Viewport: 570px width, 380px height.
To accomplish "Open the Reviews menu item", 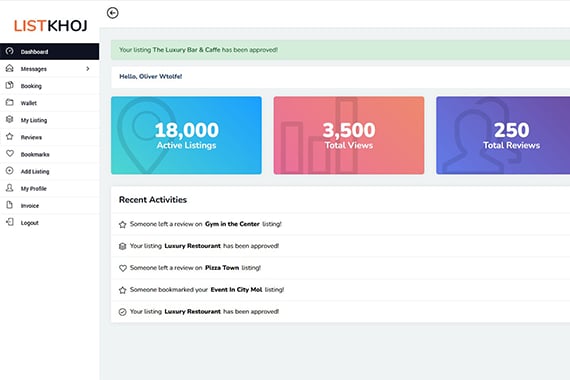I will (49, 137).
